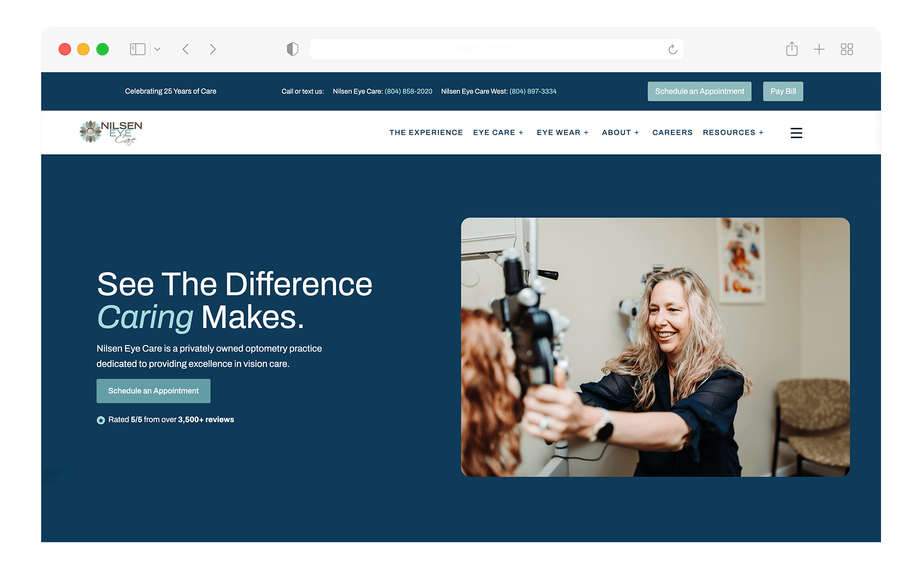Add a new tab with plus icon
Screen dimensions: 924x575
pyautogui.click(x=819, y=49)
